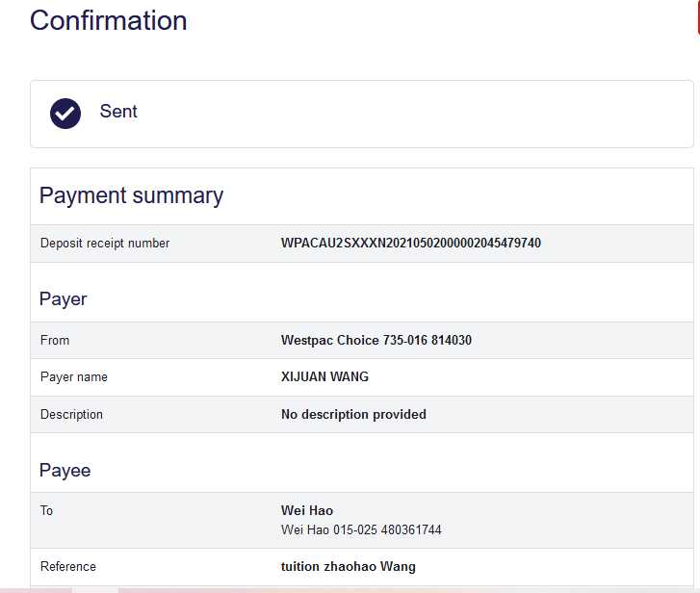
Task: Click the Sent status text
Action: coord(118,112)
